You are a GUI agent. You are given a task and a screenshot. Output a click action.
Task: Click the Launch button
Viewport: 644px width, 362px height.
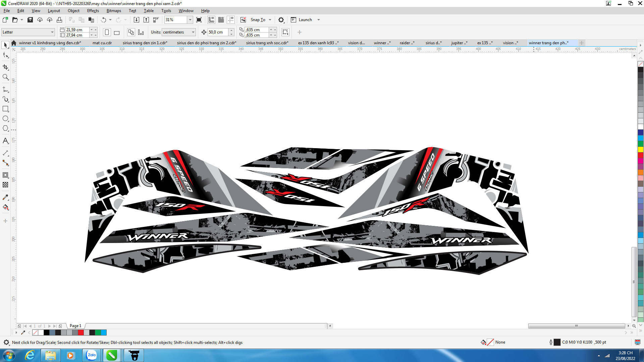click(305, 20)
